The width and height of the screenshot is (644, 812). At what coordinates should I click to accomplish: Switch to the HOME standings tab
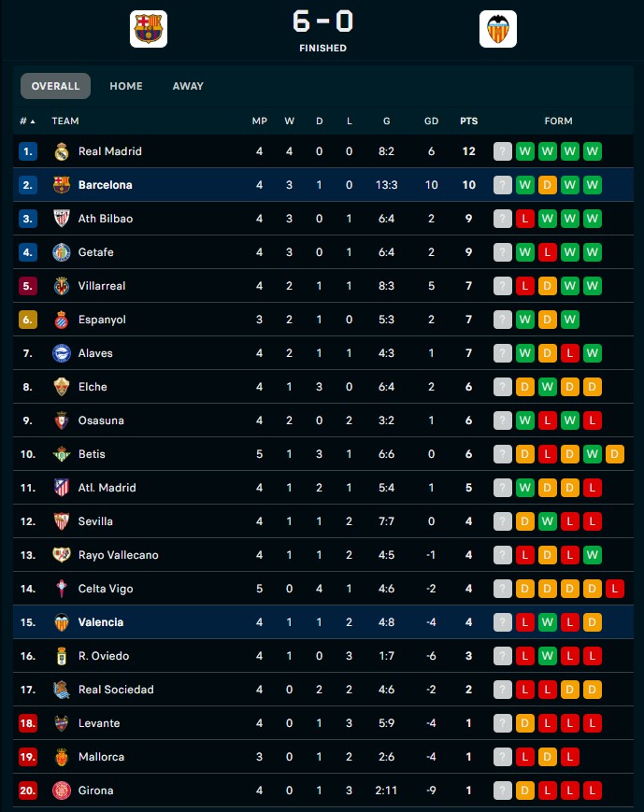tap(126, 86)
